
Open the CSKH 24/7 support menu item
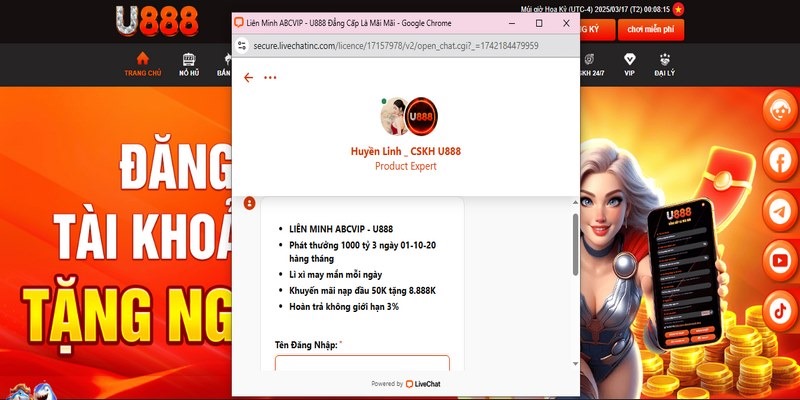click(592, 65)
